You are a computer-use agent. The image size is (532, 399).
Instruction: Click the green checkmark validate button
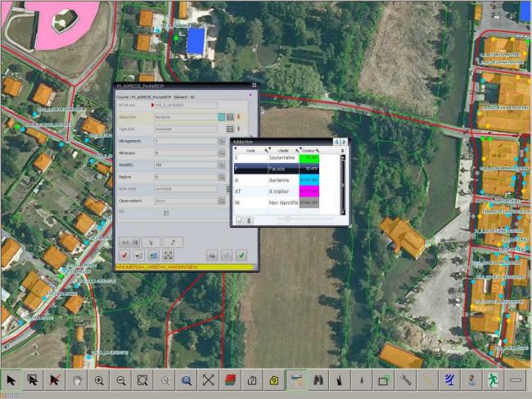pos(241,255)
